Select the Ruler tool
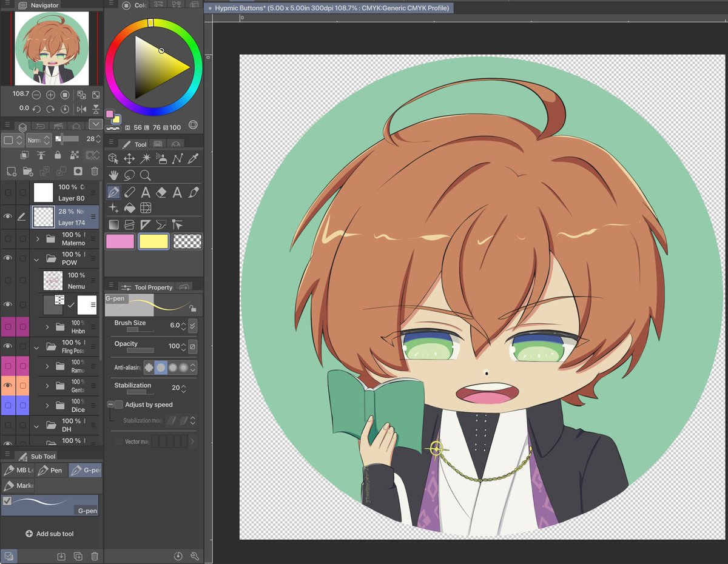This screenshot has width=728, height=564. click(x=146, y=224)
